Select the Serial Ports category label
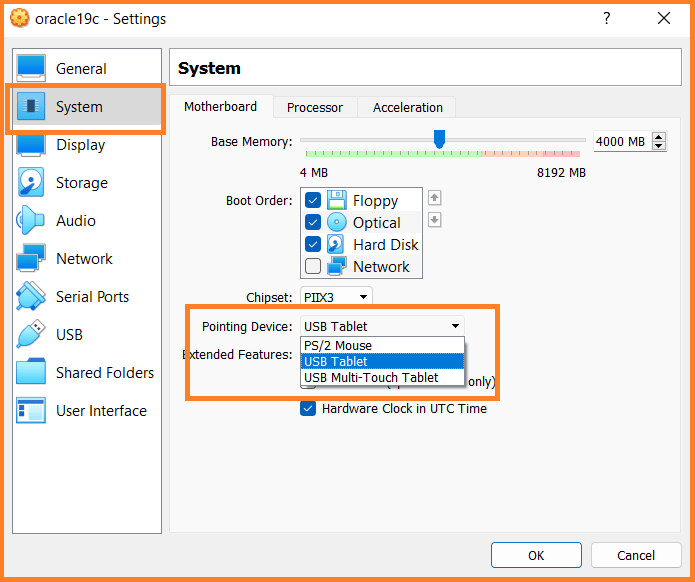695x582 pixels. click(x=92, y=297)
